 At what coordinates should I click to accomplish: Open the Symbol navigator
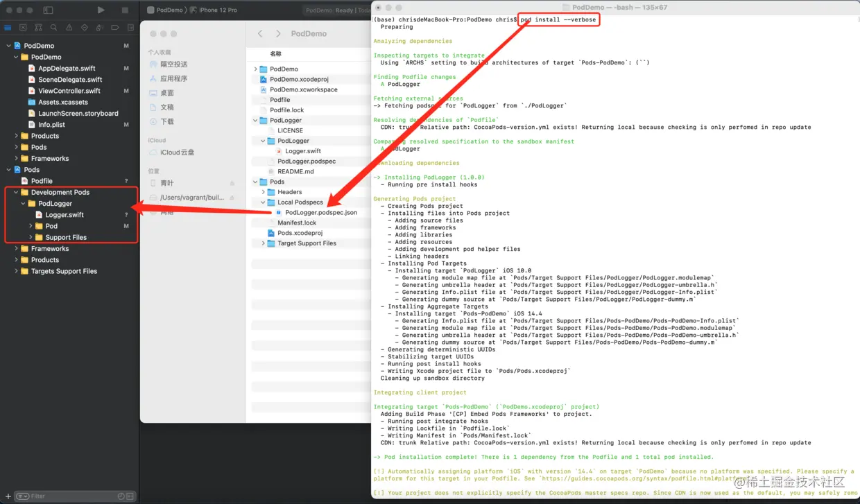coord(38,28)
